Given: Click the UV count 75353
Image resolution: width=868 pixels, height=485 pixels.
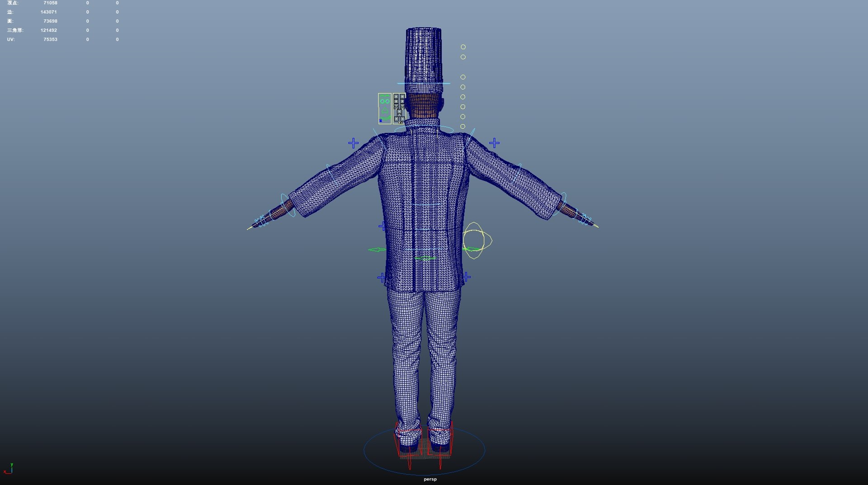Looking at the screenshot, I should point(50,39).
